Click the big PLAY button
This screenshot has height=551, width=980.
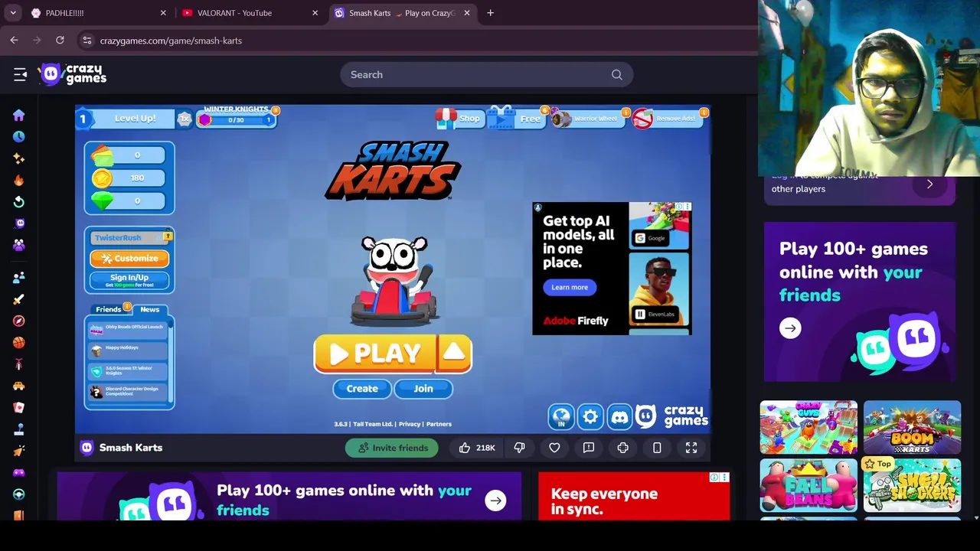[x=375, y=354]
